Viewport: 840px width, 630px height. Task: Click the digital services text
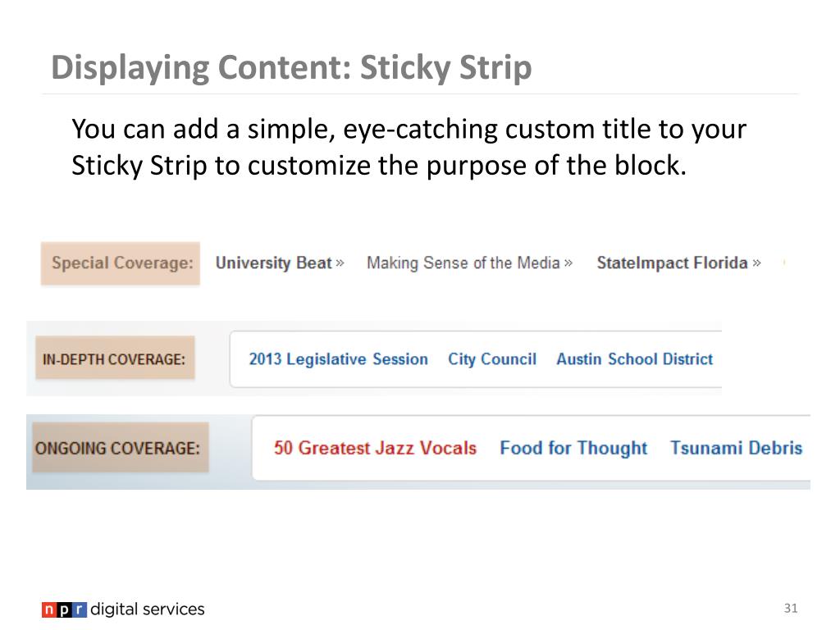148,609
